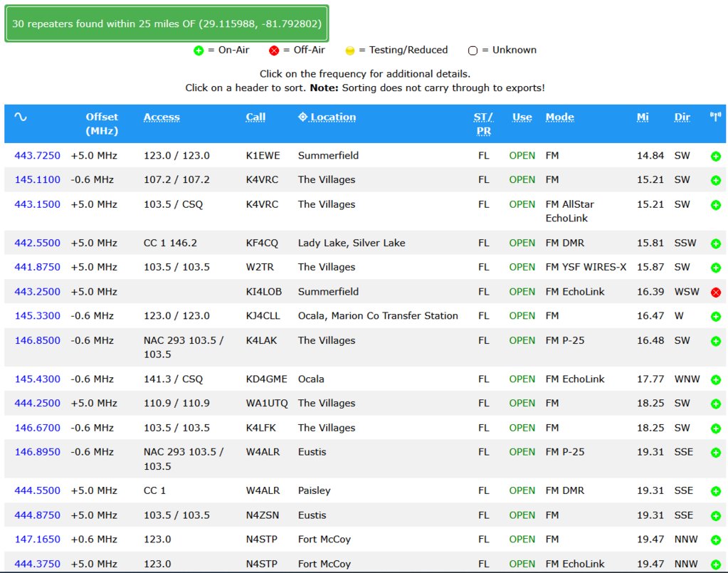This screenshot has width=728, height=573.
Task: Click on-air status icon for 444.5500 row
Action: coord(715,491)
